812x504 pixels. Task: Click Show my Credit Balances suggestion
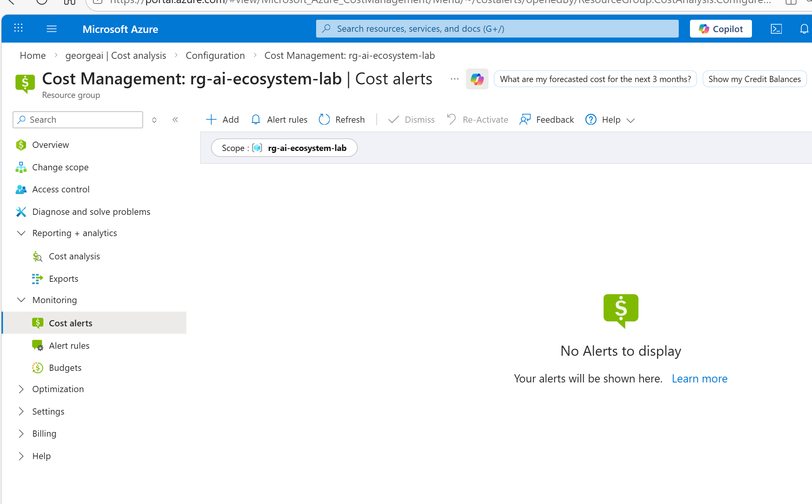click(x=755, y=79)
